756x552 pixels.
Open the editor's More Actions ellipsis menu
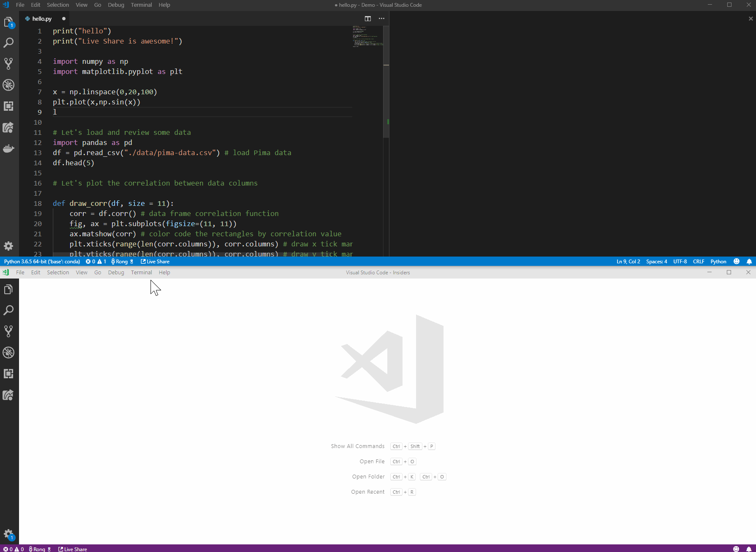click(x=381, y=19)
